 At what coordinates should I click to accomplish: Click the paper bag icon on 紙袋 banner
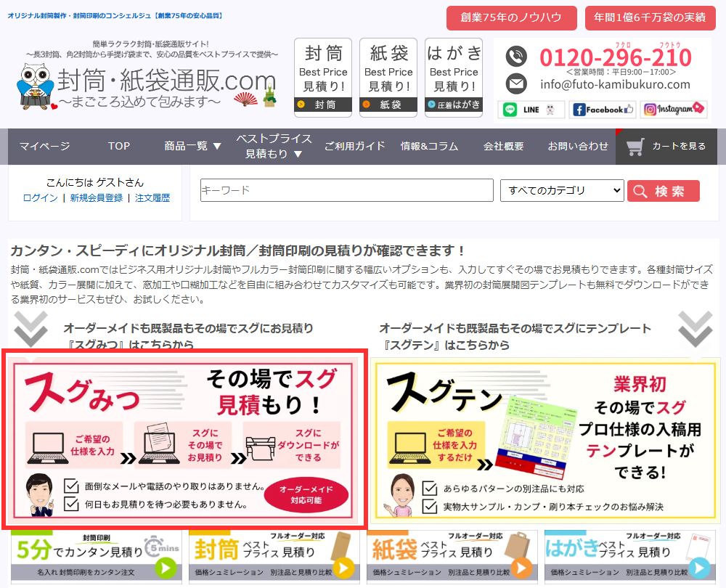517,545
